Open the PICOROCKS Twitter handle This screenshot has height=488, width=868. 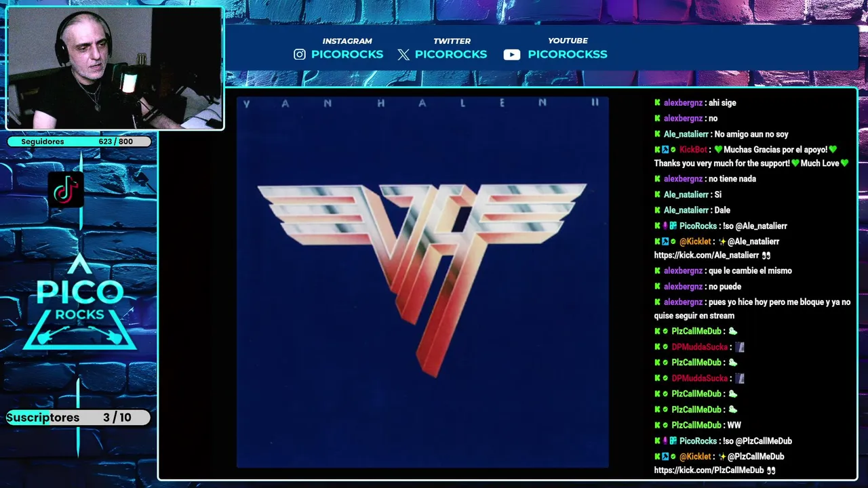(451, 54)
